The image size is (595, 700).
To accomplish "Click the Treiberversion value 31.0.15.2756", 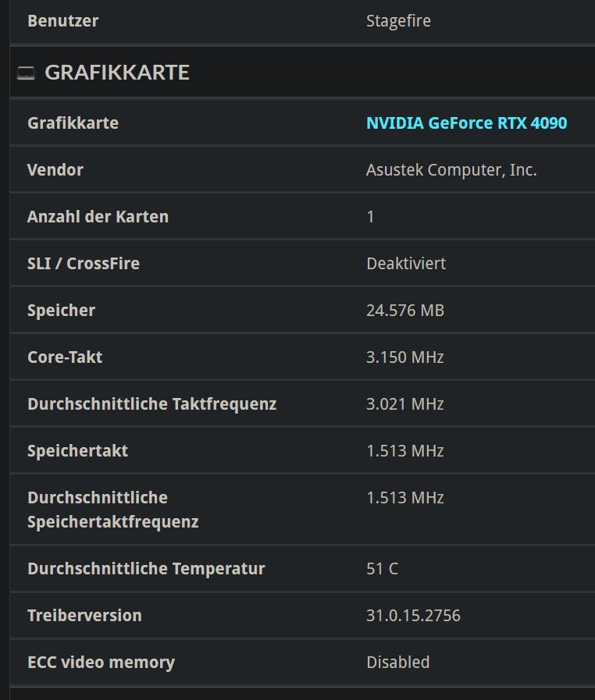I will [413, 616].
